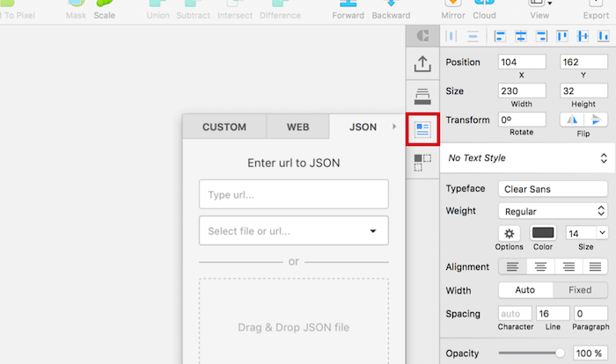616x364 pixels.
Task: Click the Mask toolbar icon
Action: pyautogui.click(x=77, y=4)
